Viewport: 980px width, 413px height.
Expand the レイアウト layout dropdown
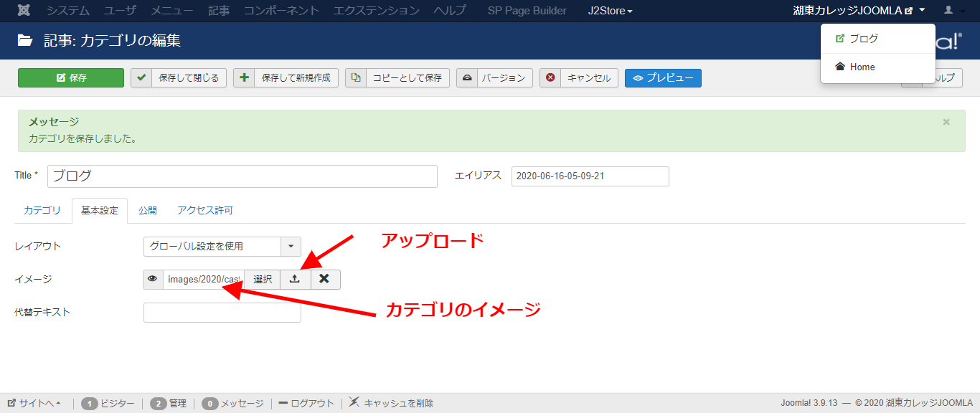(x=291, y=247)
